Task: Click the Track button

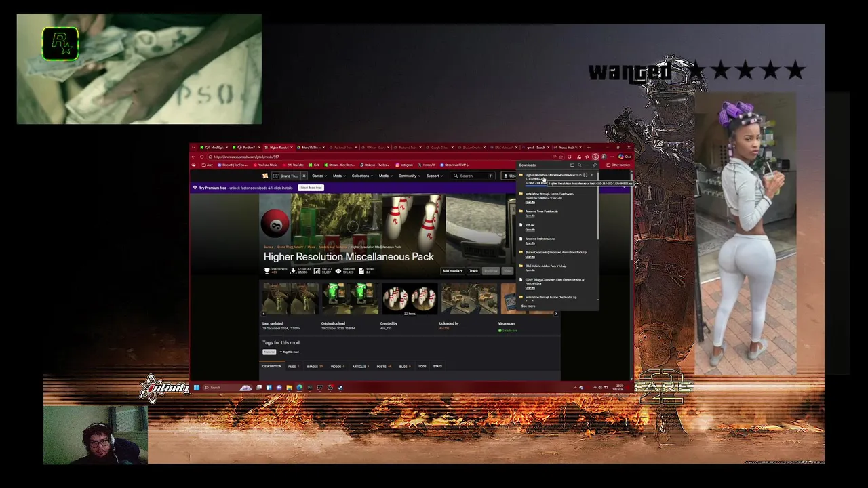Action: [x=473, y=270]
